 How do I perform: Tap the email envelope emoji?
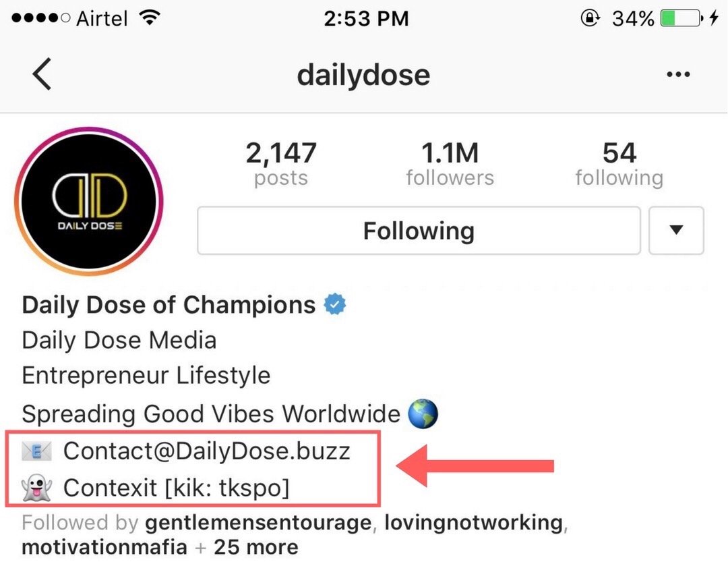[x=36, y=451]
